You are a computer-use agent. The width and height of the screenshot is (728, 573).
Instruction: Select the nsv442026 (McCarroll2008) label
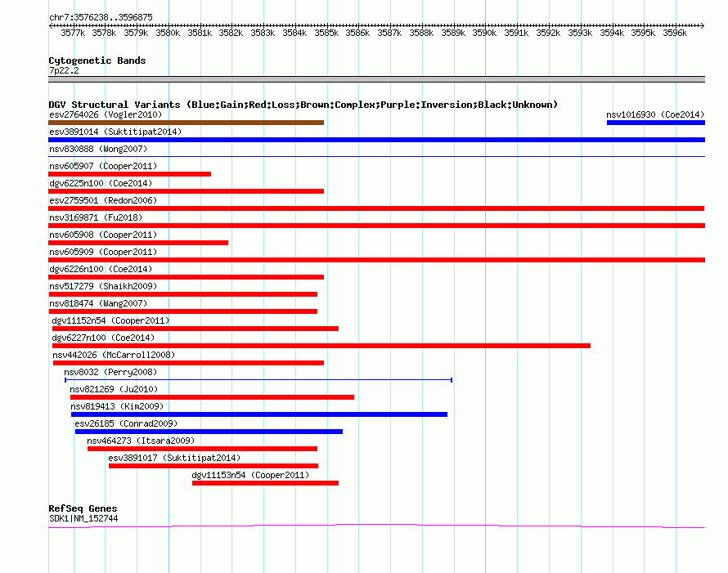point(114,355)
